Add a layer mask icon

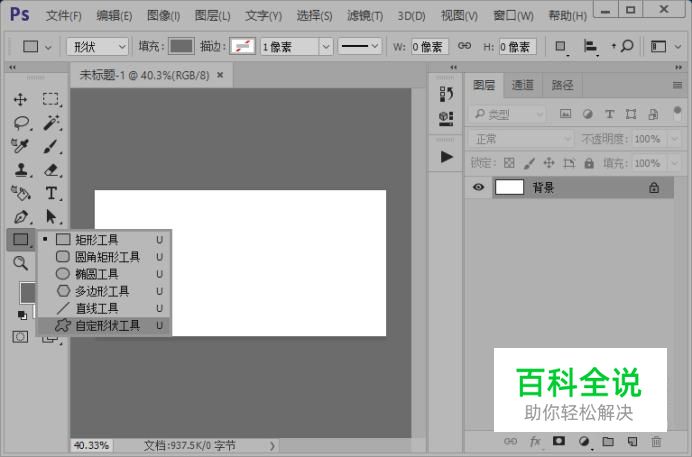[559, 441]
